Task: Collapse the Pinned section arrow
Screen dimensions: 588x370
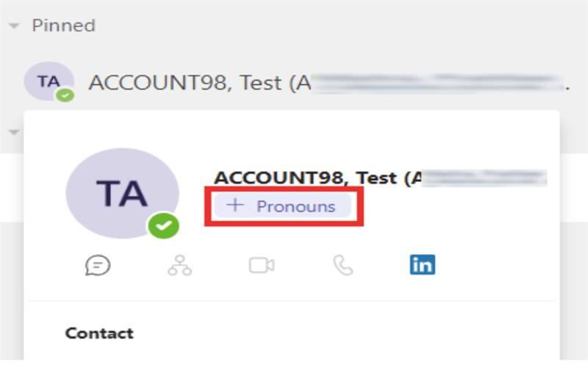Action: click(14, 26)
